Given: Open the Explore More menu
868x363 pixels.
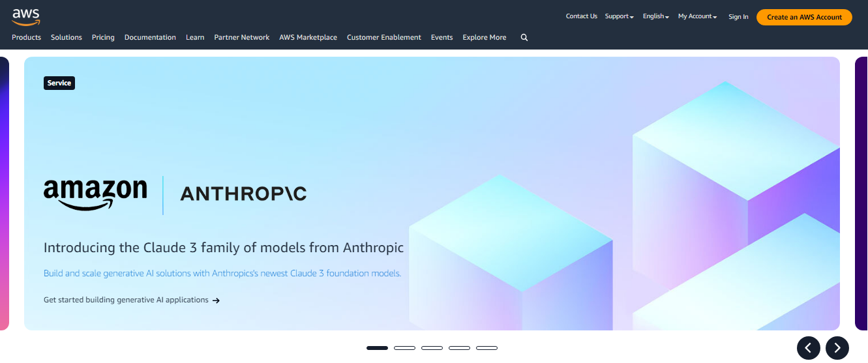Looking at the screenshot, I should coord(485,38).
